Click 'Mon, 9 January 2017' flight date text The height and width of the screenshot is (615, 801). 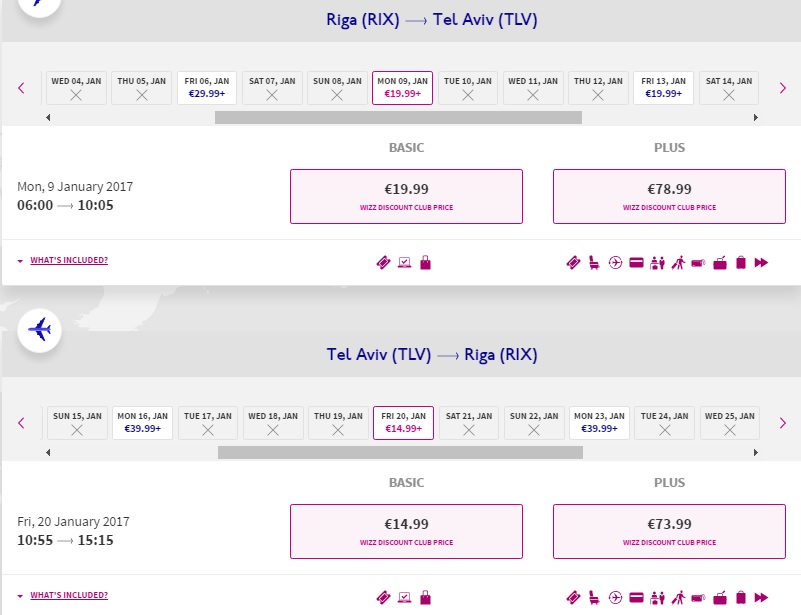click(x=75, y=186)
